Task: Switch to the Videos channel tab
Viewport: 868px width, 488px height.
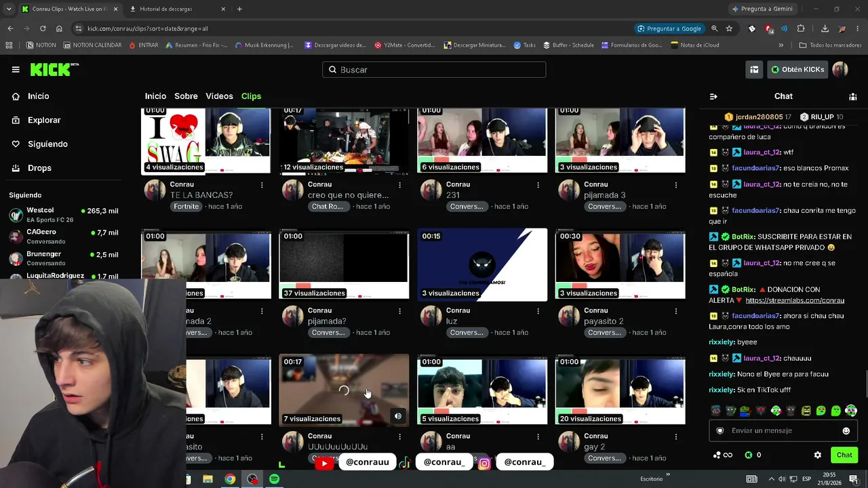Action: pyautogui.click(x=219, y=96)
